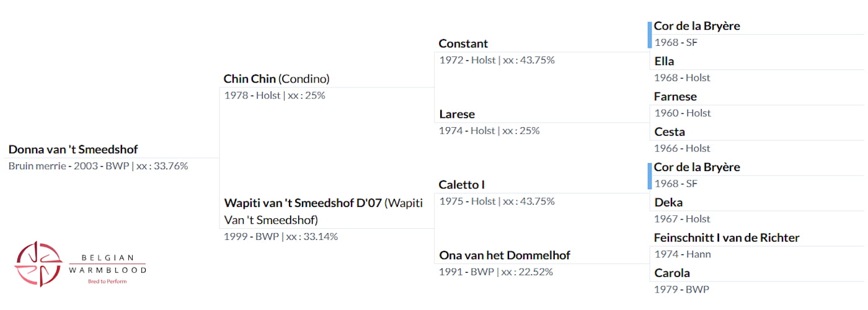Open the Larese horse entry
Screen dimensions: 868x310
[457, 114]
